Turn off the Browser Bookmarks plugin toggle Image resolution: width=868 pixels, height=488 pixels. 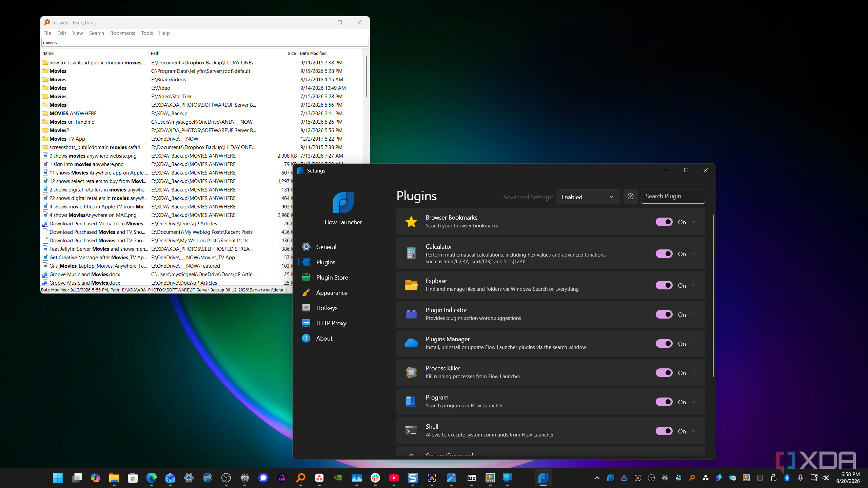tap(664, 222)
